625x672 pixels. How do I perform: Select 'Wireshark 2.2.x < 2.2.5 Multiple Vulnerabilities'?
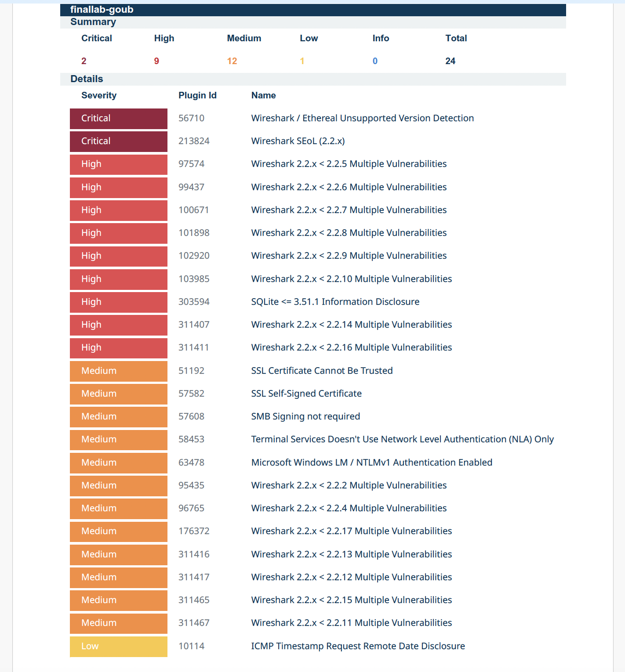349,164
